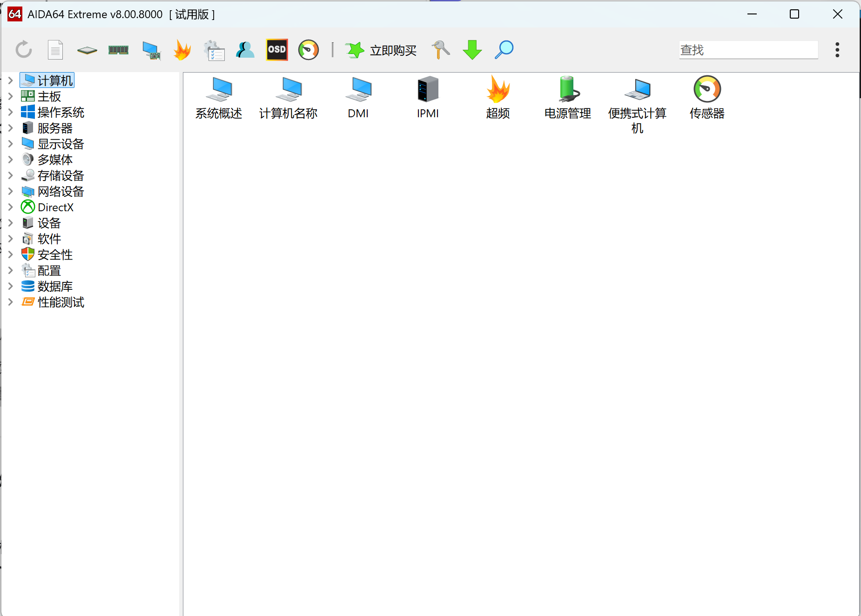
Task: Select 服务器 in the tree
Action: coord(47,128)
